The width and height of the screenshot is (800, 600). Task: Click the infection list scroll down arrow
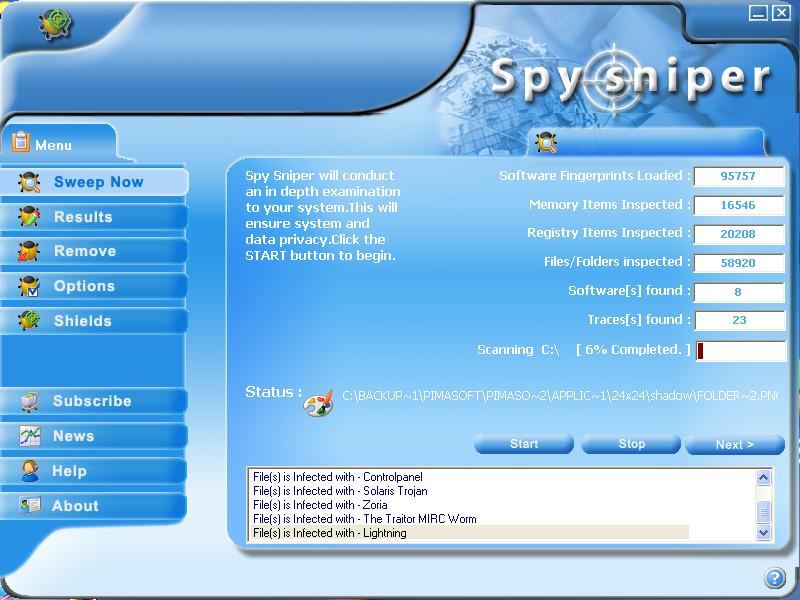pyautogui.click(x=763, y=533)
